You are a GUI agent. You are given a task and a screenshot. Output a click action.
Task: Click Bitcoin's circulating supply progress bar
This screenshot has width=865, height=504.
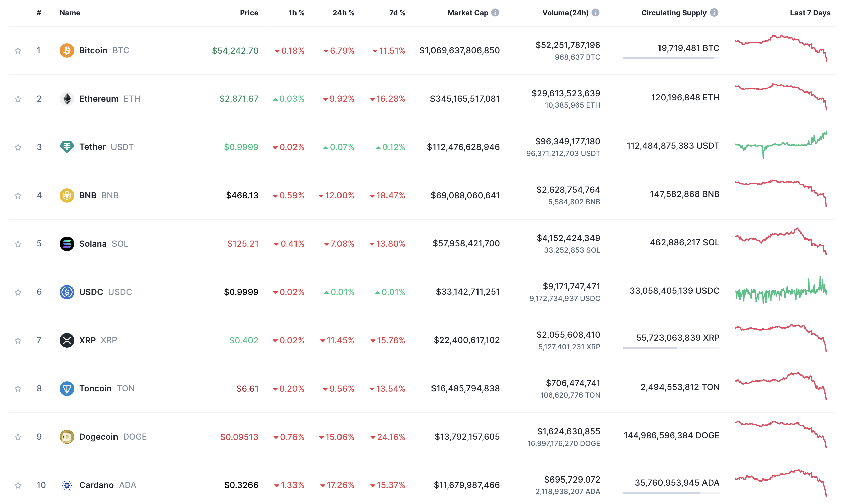[x=671, y=58]
